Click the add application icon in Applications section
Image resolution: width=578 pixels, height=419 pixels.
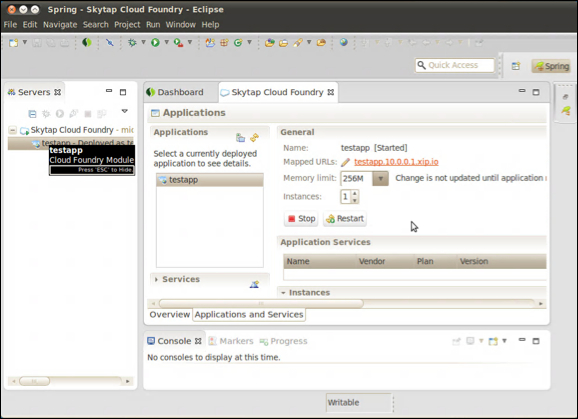(240, 138)
